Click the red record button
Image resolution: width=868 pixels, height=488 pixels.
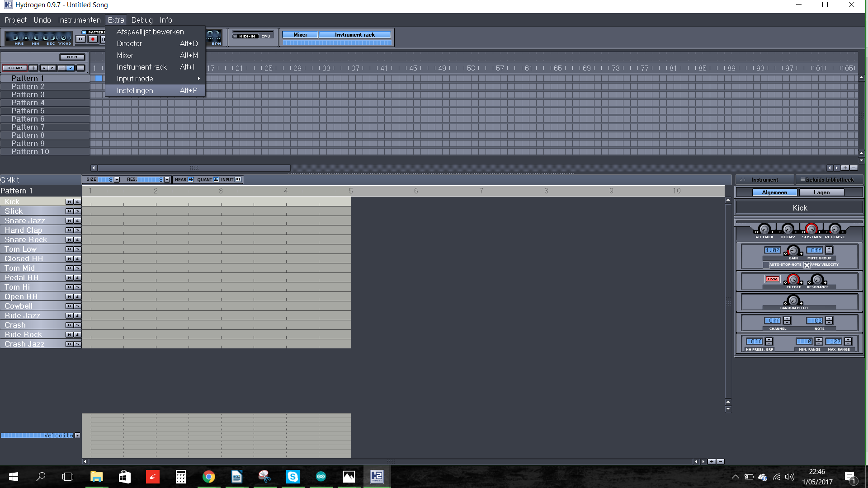click(93, 39)
